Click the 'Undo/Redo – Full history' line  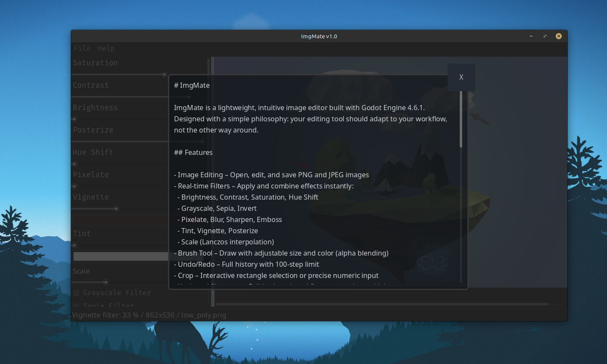point(246,265)
